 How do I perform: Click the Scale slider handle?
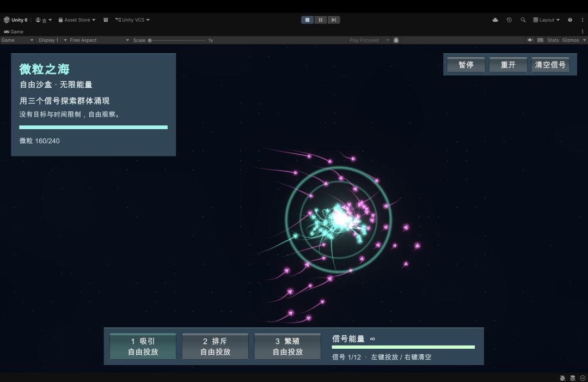(150, 40)
